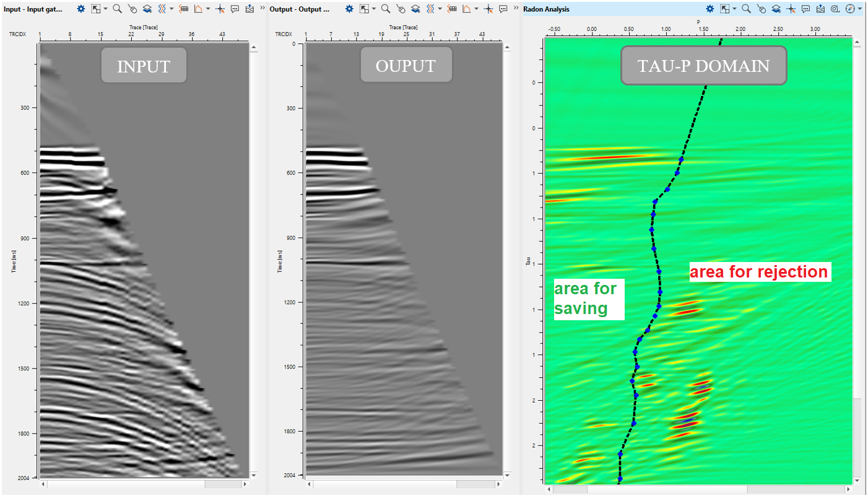The image size is (868, 498).
Task: Open the trace header table icon in Output panel
Action: pos(453,9)
